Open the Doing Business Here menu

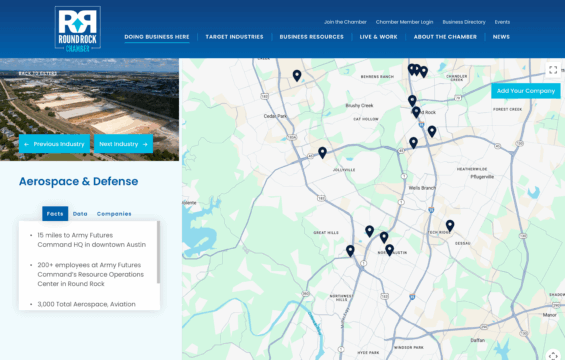(157, 37)
